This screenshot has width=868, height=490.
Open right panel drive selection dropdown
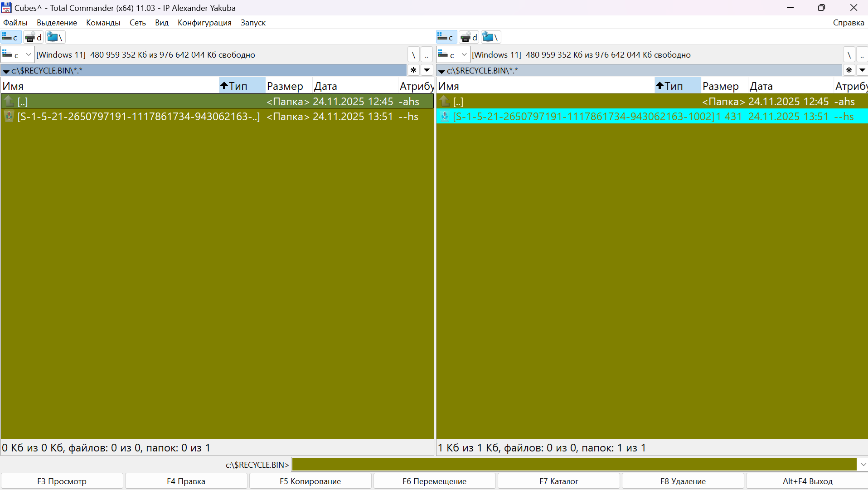(x=453, y=55)
